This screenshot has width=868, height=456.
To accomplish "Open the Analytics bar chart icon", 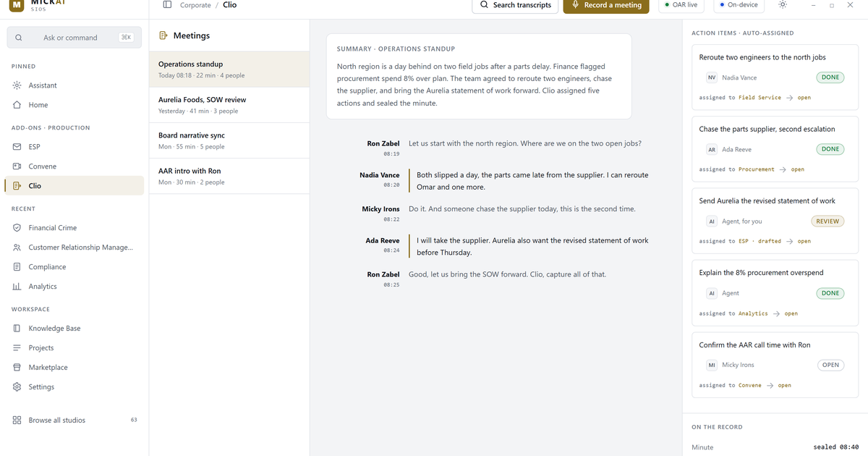I will [17, 287].
